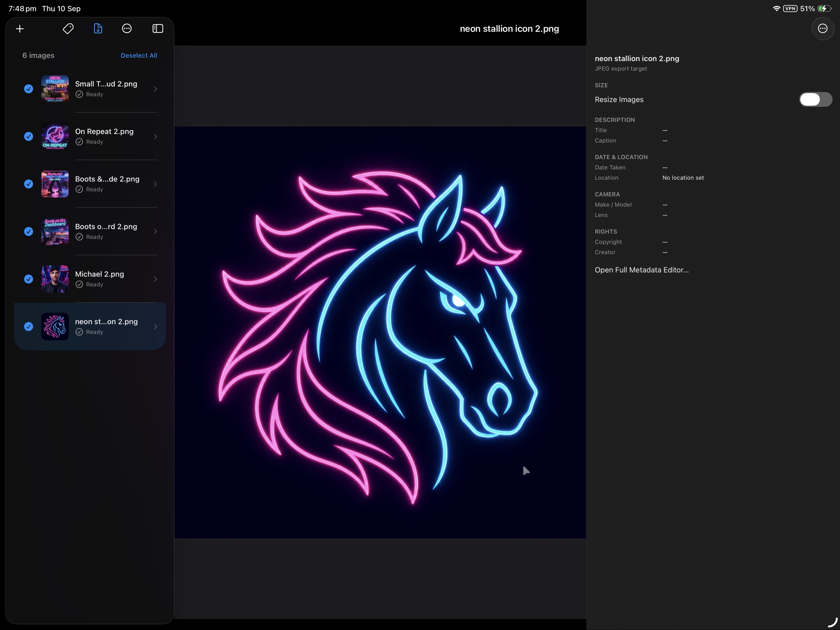Open the tag metadata icon
Viewport: 840px width, 630px height.
[68, 29]
